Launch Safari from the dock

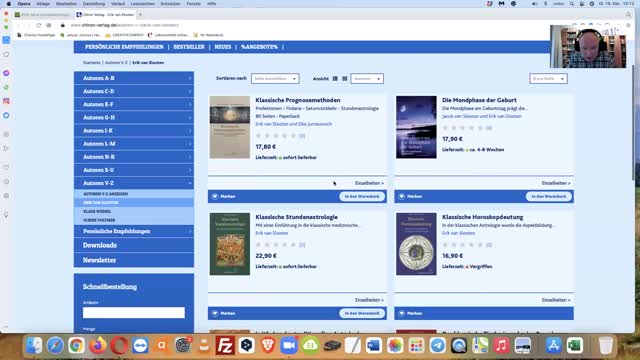point(55,345)
